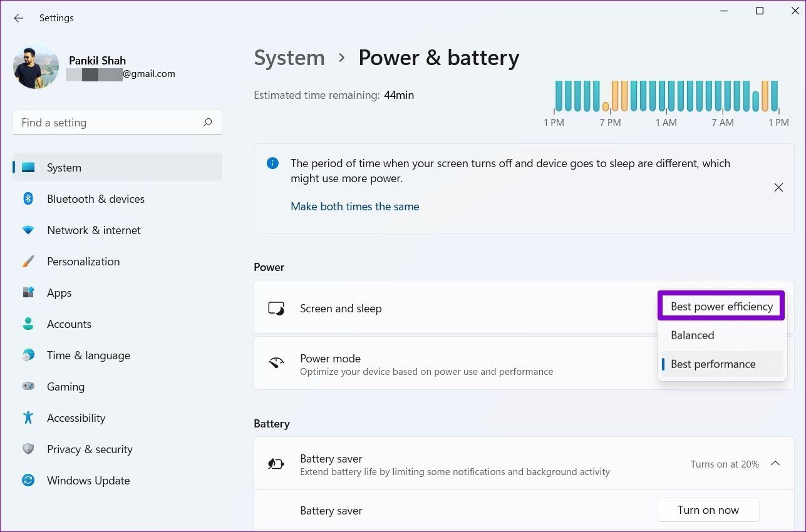This screenshot has width=806, height=532.
Task: Collapse Battery saver section chevron
Action: 775,464
